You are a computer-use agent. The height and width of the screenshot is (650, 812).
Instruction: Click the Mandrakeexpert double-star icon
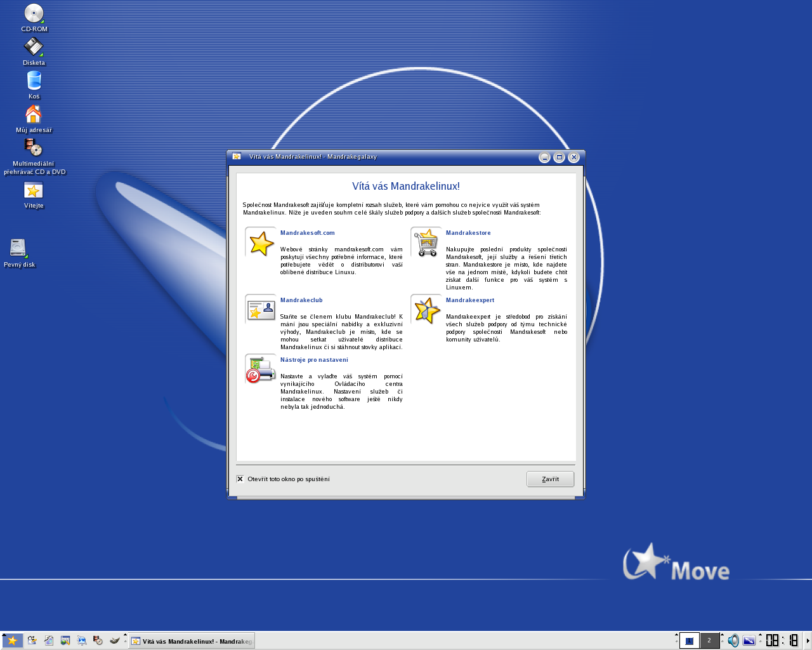coord(426,310)
